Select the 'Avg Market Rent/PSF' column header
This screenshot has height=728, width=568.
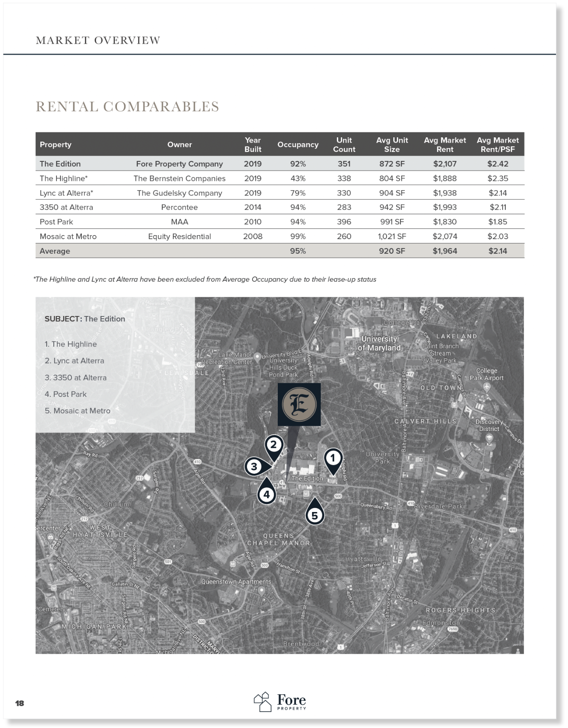tap(498, 144)
